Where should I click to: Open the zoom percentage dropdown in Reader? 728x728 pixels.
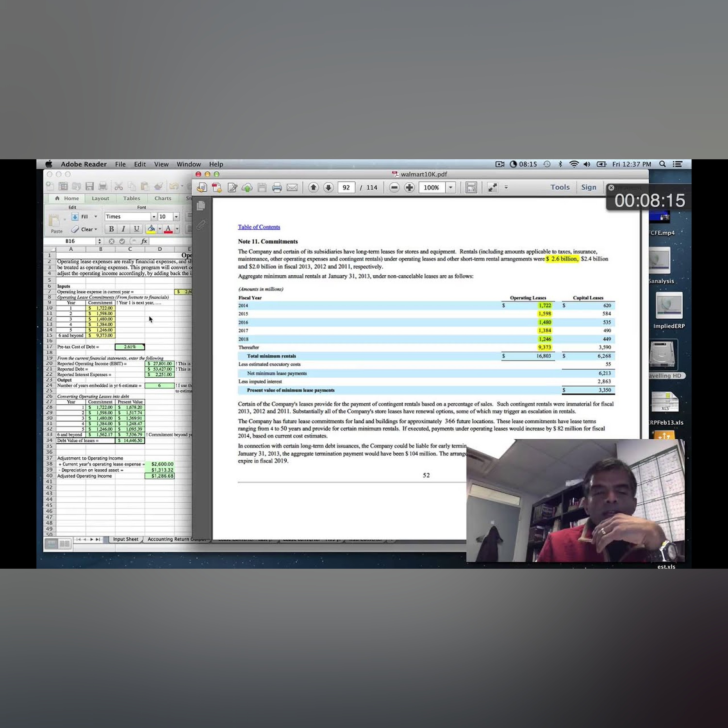(451, 187)
